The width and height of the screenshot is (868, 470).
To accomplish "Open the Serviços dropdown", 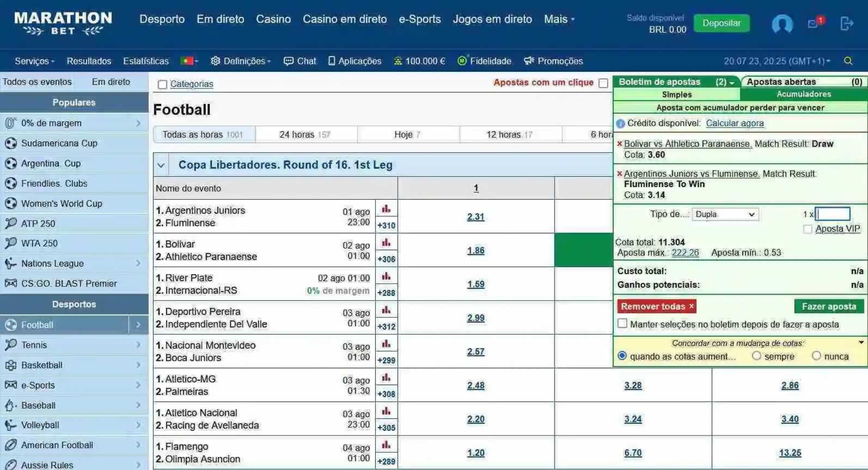I will click(35, 61).
